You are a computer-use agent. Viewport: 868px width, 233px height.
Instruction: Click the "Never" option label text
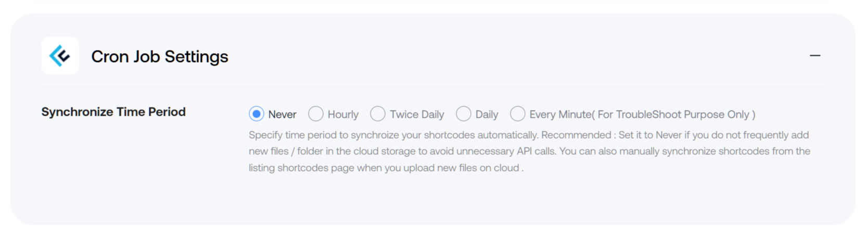pyautogui.click(x=282, y=115)
